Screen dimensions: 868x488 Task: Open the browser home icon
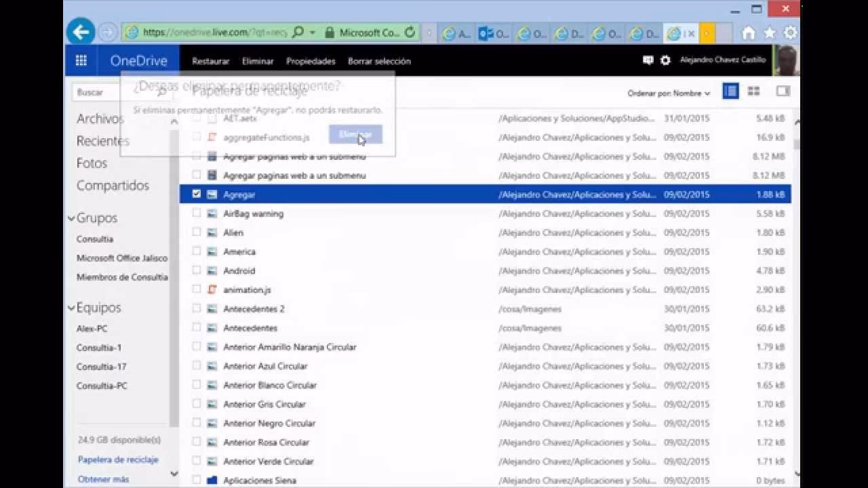click(x=749, y=33)
